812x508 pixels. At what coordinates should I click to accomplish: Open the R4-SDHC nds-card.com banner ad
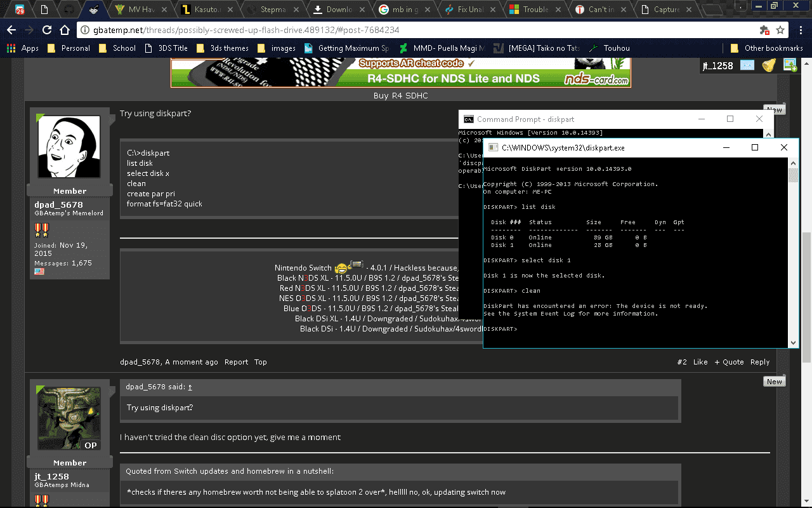(401, 72)
